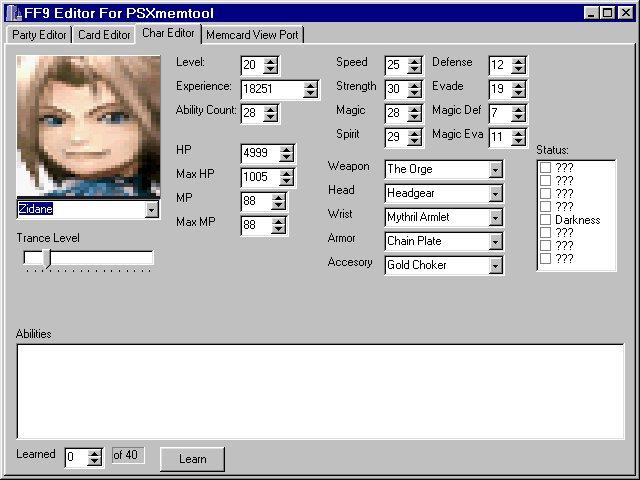Check the ??? checkbox just above Darkness
640x480 pixels.
pos(546,207)
